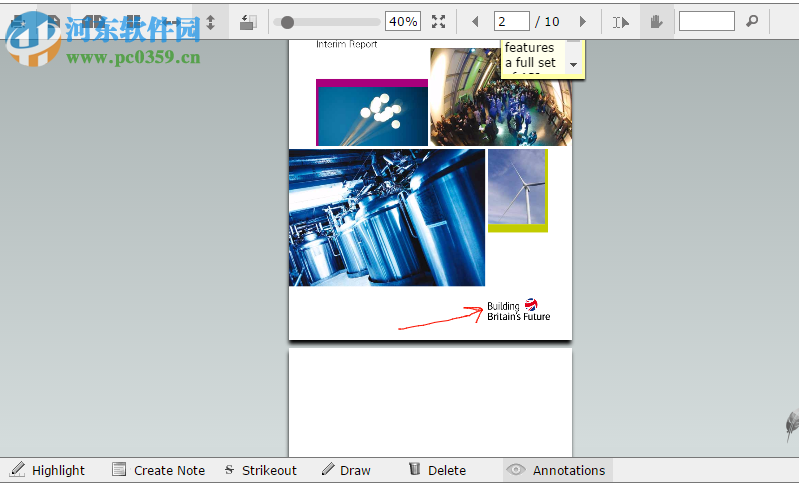799x483 pixels.
Task: Click the Create Note button
Action: [x=158, y=470]
